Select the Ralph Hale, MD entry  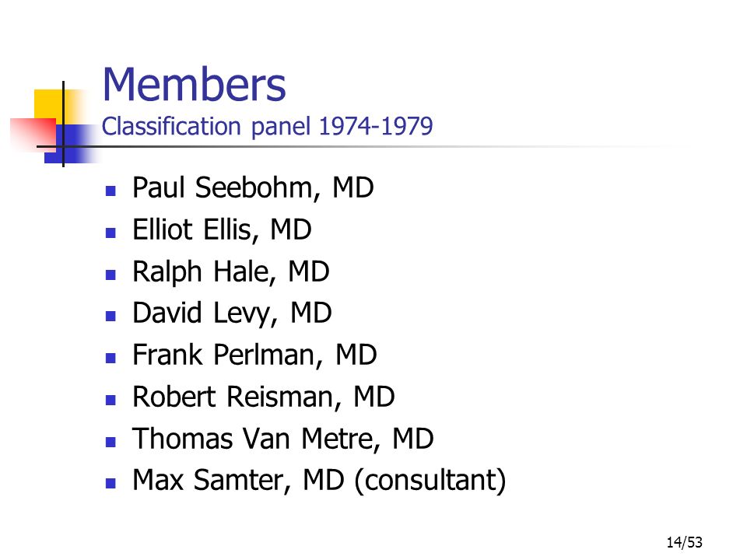pyautogui.click(x=231, y=272)
